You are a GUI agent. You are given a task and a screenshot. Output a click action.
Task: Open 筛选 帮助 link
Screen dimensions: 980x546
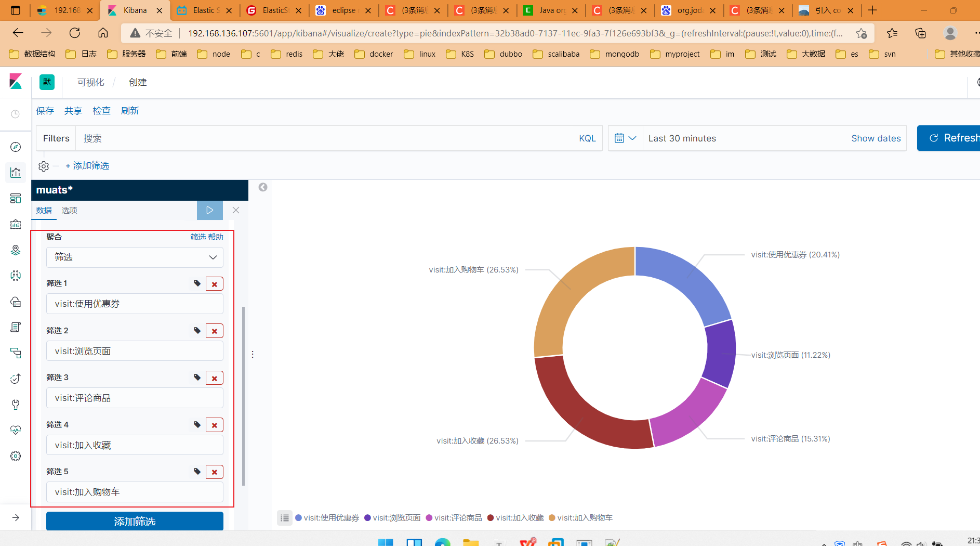[x=207, y=237]
